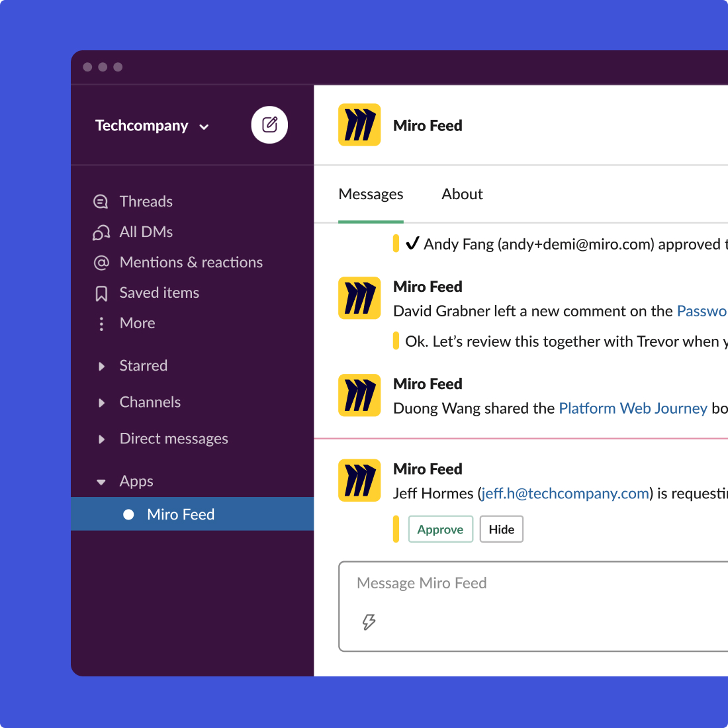Approve Jeff Hormes' request
Image resolution: width=728 pixels, height=728 pixels.
coord(440,529)
